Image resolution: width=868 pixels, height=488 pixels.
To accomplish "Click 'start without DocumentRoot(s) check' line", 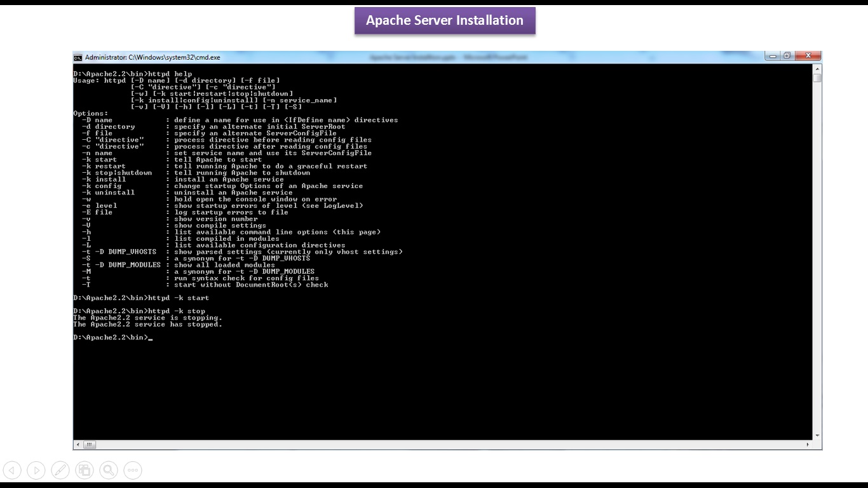I will click(x=251, y=285).
